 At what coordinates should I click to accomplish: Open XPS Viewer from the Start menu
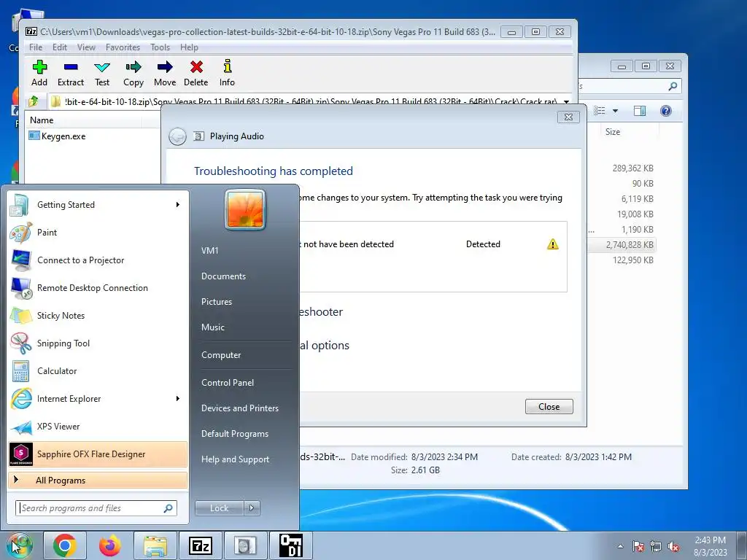[x=98, y=426]
